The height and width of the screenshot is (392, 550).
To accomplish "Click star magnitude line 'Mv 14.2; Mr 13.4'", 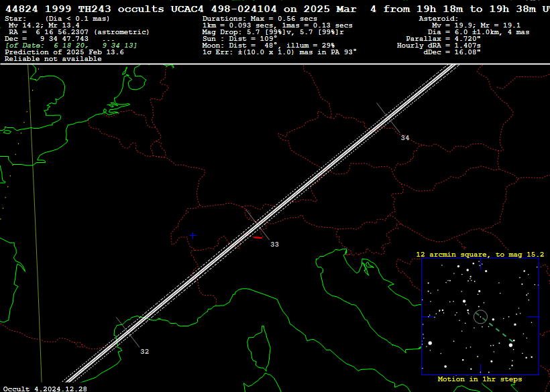I will tap(44, 25).
